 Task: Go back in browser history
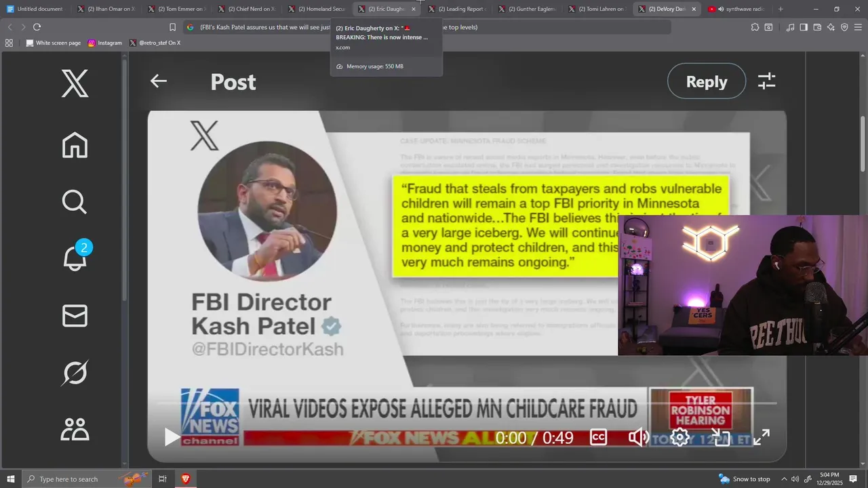click(9, 27)
